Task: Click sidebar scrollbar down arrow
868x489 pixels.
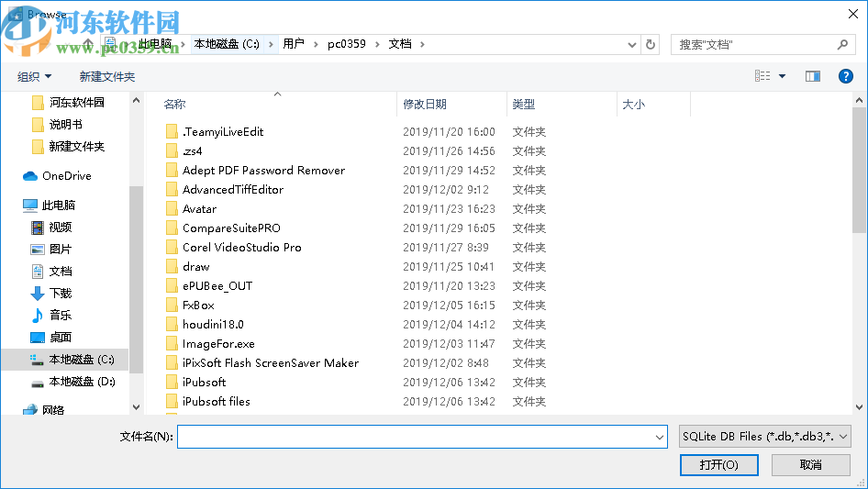Action: pyautogui.click(x=136, y=407)
